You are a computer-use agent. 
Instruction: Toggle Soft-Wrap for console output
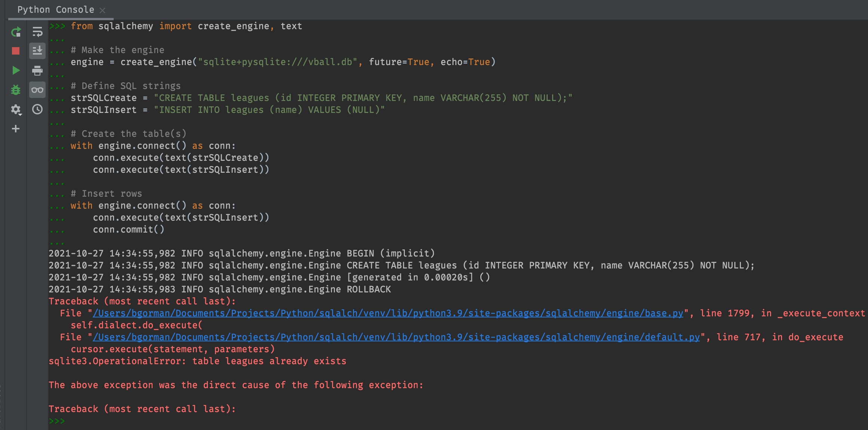coord(37,32)
